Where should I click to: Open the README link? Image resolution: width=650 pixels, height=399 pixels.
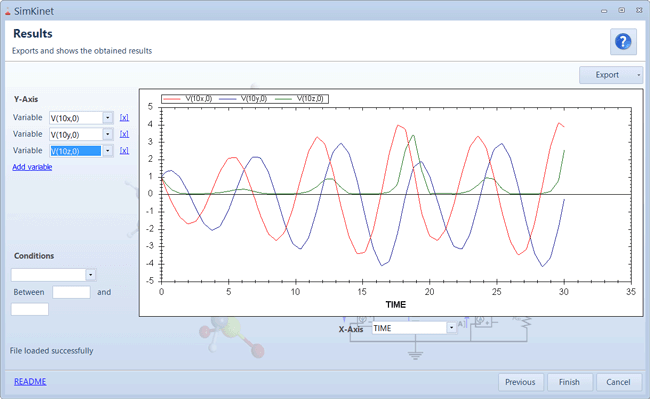pyautogui.click(x=30, y=382)
